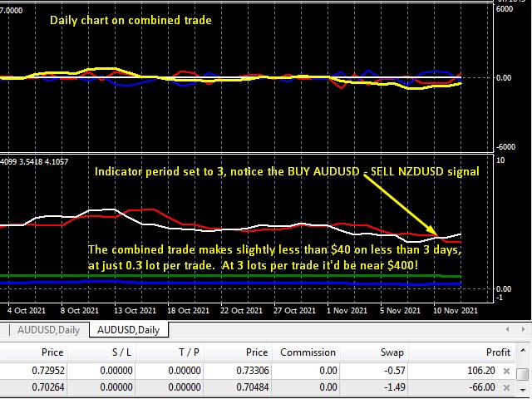This screenshot has height=399, width=532.
Task: Click the 13 Oct 2021 date on time axis
Action: [x=135, y=310]
